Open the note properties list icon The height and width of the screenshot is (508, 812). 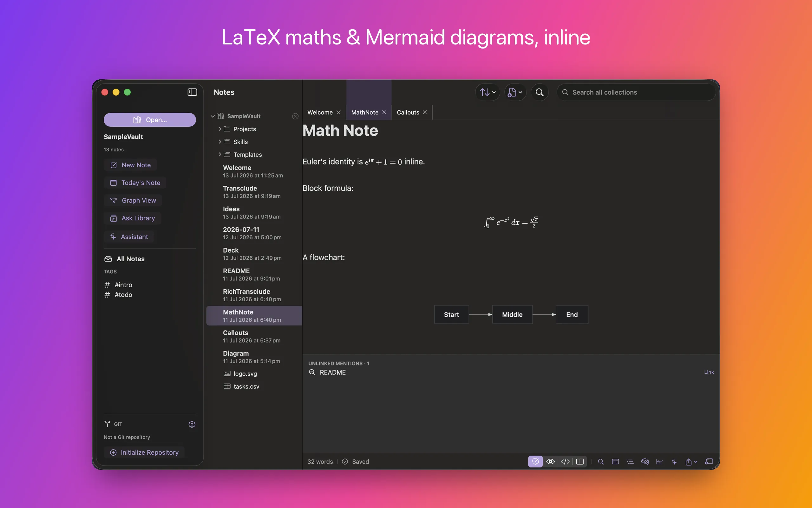click(x=615, y=462)
